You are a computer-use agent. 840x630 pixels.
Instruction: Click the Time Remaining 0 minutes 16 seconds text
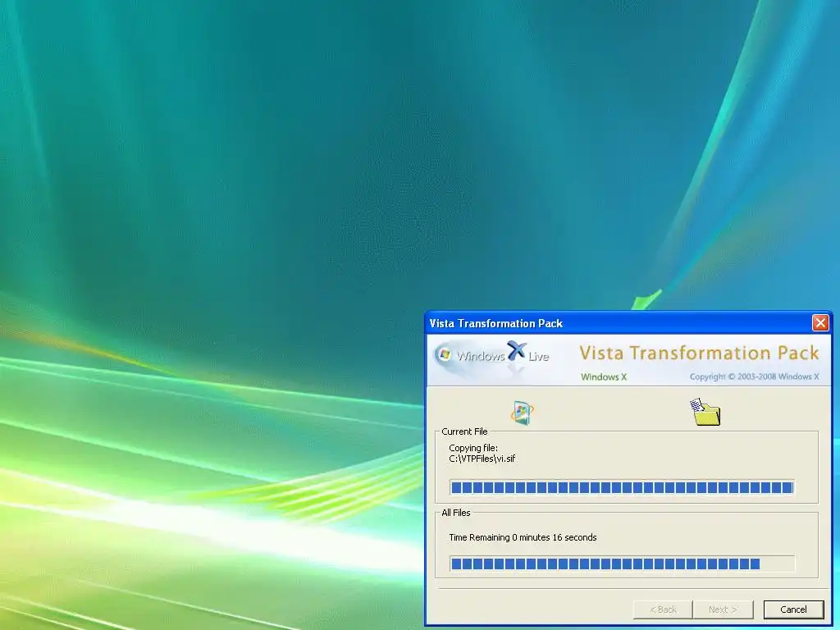523,537
